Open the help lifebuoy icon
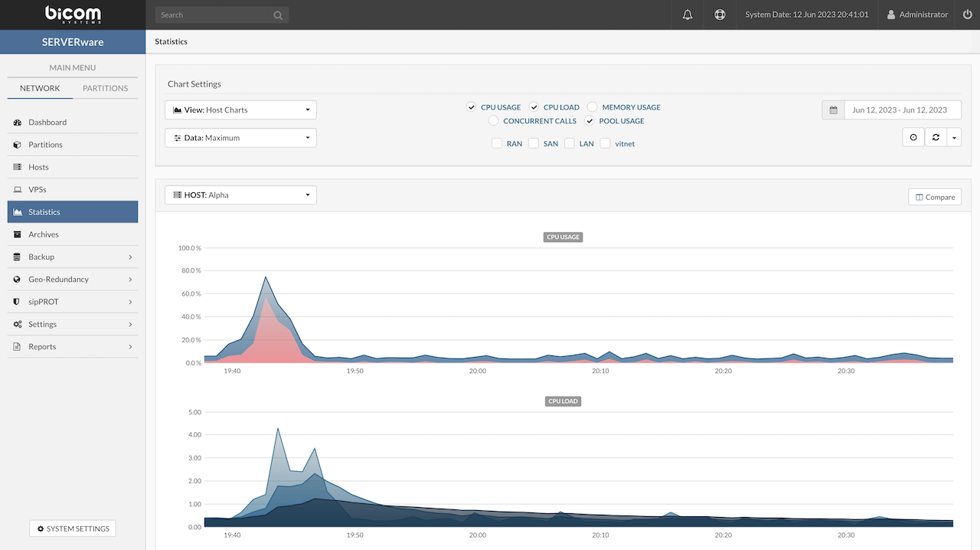Screen dimensions: 980x550 [720, 15]
